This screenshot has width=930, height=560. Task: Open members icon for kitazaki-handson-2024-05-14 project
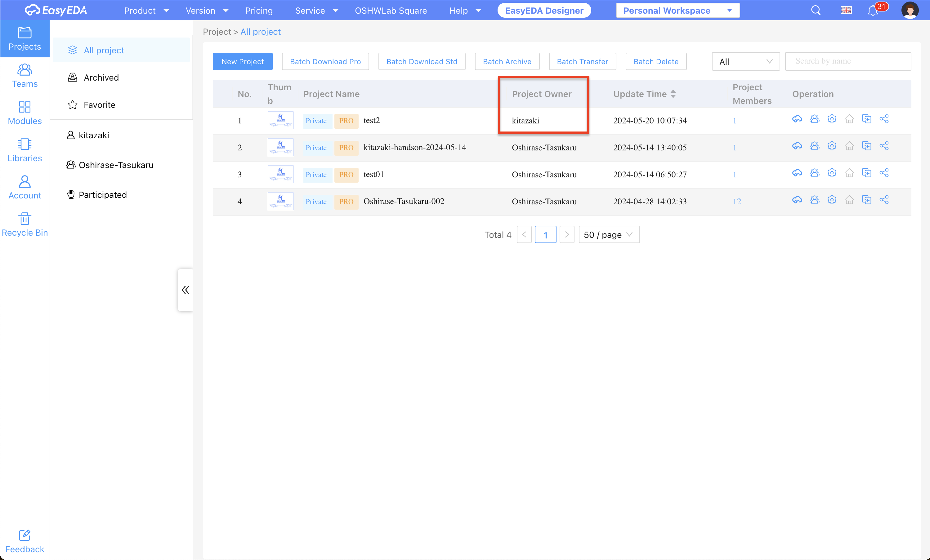coord(814,146)
